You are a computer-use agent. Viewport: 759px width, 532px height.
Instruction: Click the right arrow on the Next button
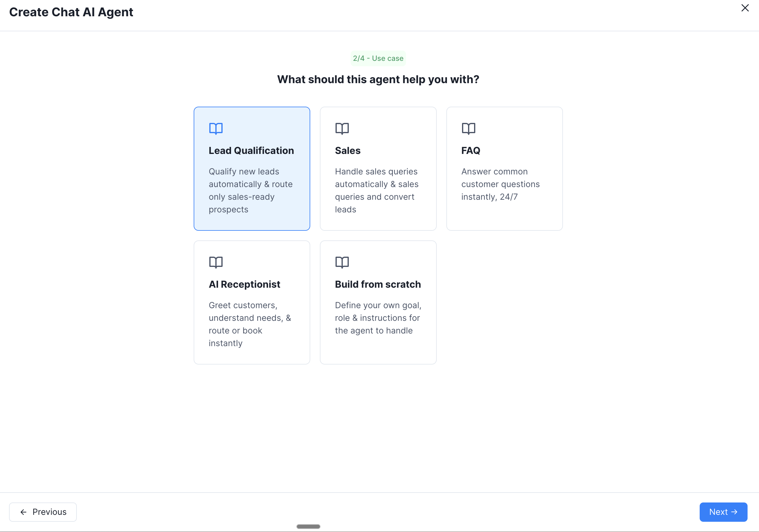click(x=734, y=512)
